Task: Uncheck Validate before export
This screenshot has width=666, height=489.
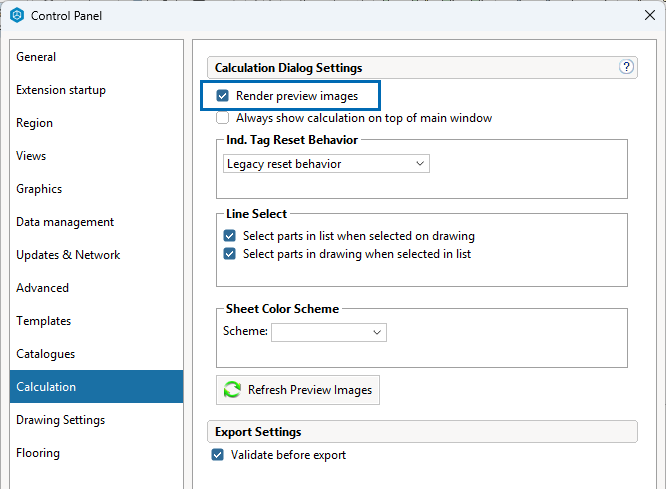Action: tap(217, 455)
